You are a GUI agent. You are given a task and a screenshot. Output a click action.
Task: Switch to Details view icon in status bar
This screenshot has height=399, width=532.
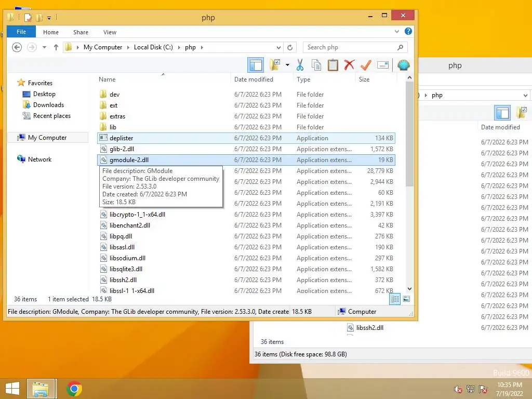395,299
